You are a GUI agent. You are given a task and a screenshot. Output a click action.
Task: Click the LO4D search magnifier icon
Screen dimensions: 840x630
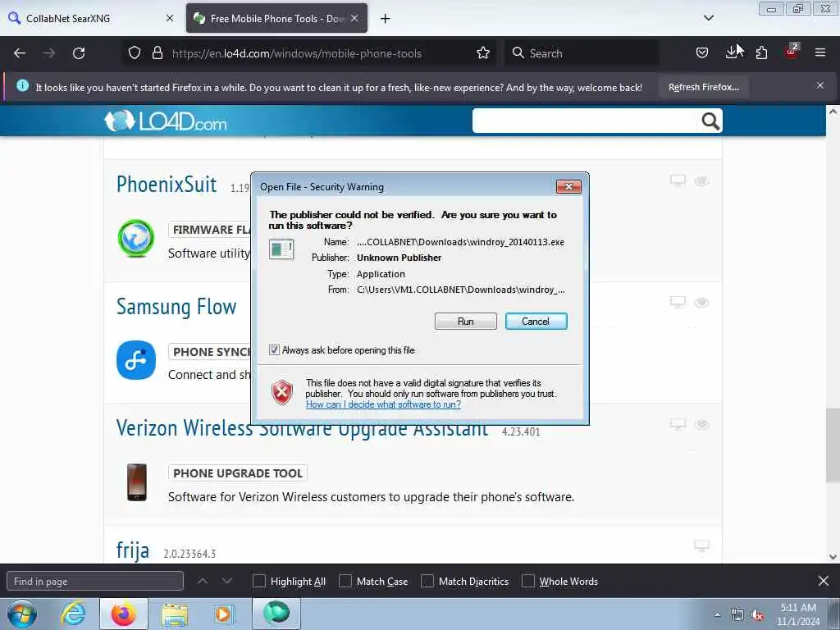[710, 121]
